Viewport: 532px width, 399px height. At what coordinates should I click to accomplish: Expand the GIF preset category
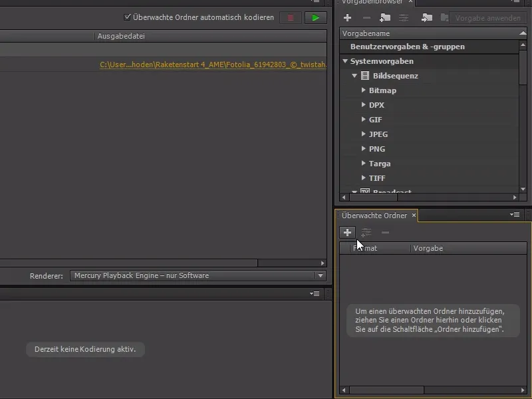click(x=363, y=119)
